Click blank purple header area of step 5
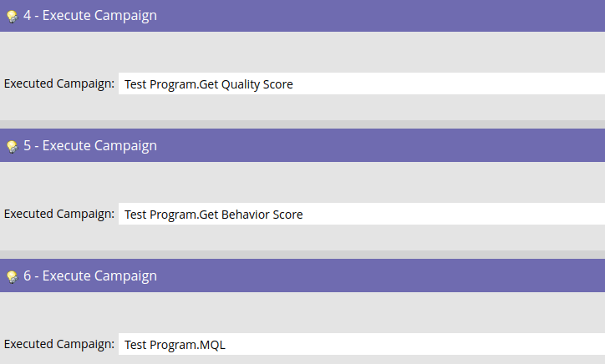 (382, 145)
